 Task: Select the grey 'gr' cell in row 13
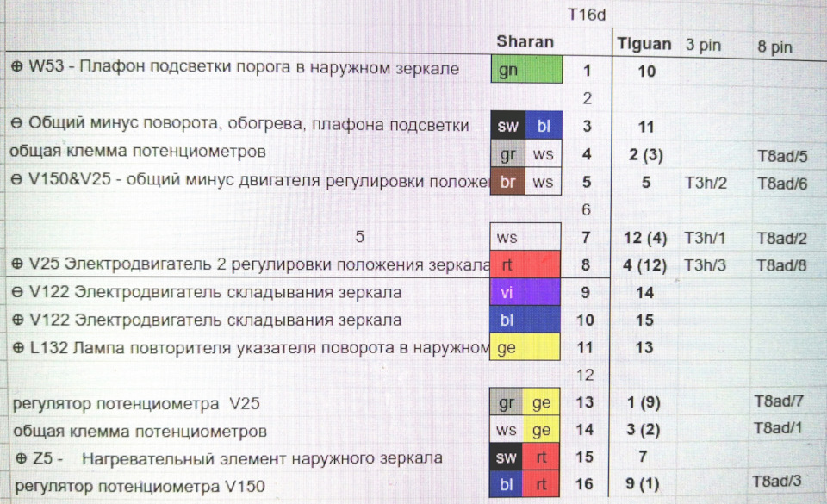[x=506, y=401]
